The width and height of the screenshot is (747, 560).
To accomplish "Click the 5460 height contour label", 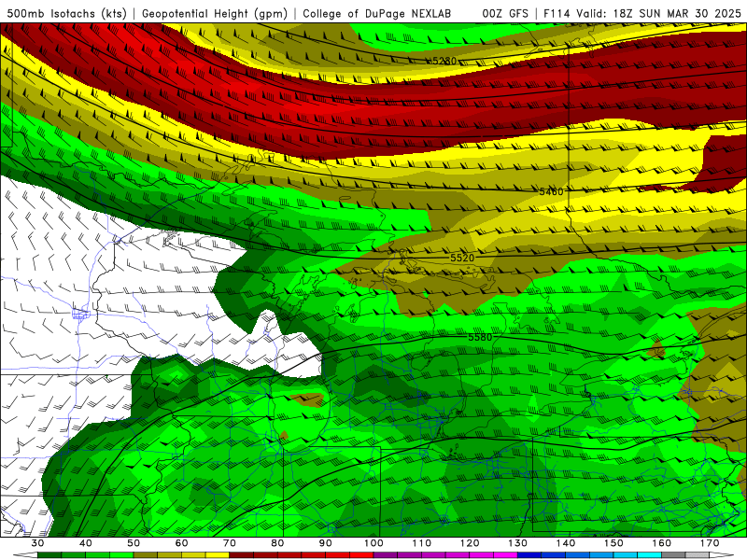I will tap(551, 191).
